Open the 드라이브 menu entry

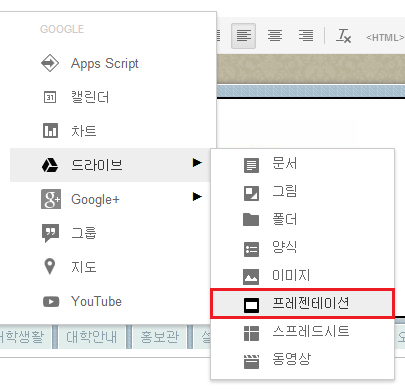point(110,165)
